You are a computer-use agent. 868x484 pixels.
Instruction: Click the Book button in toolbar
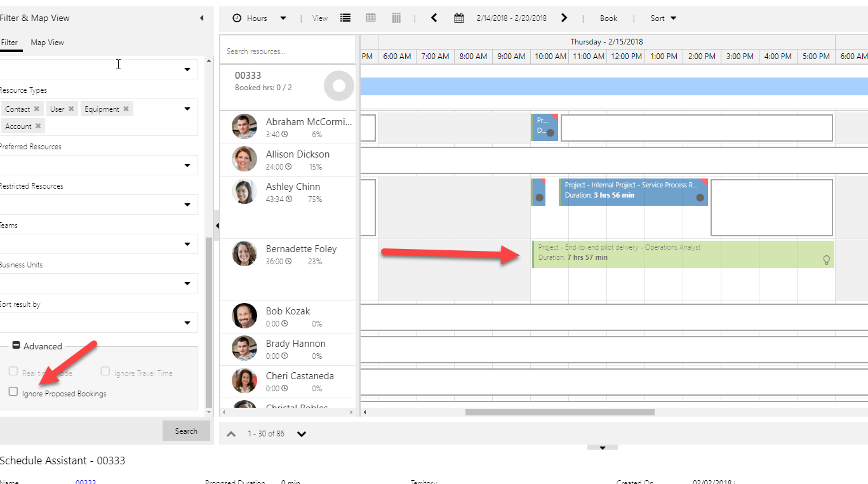[608, 18]
